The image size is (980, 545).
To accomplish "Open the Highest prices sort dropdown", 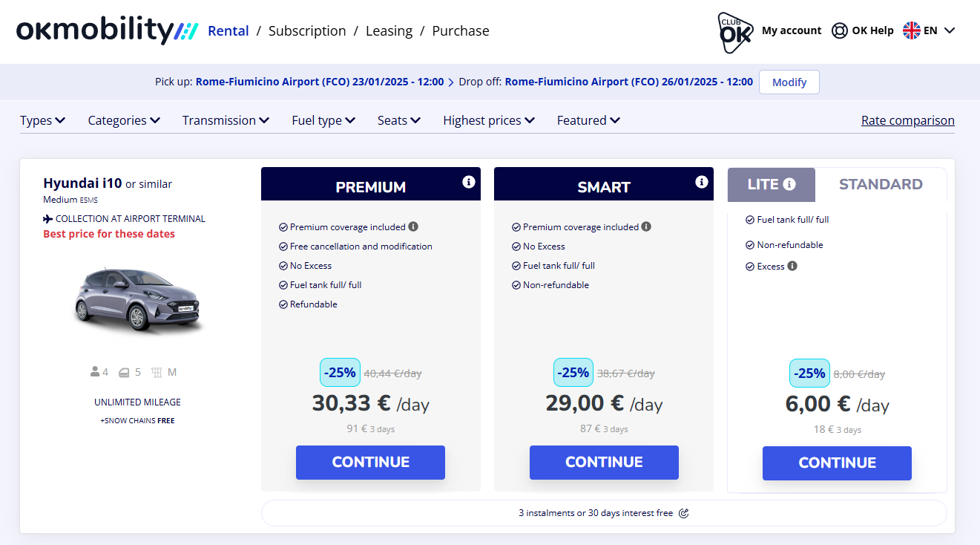I will 489,120.
